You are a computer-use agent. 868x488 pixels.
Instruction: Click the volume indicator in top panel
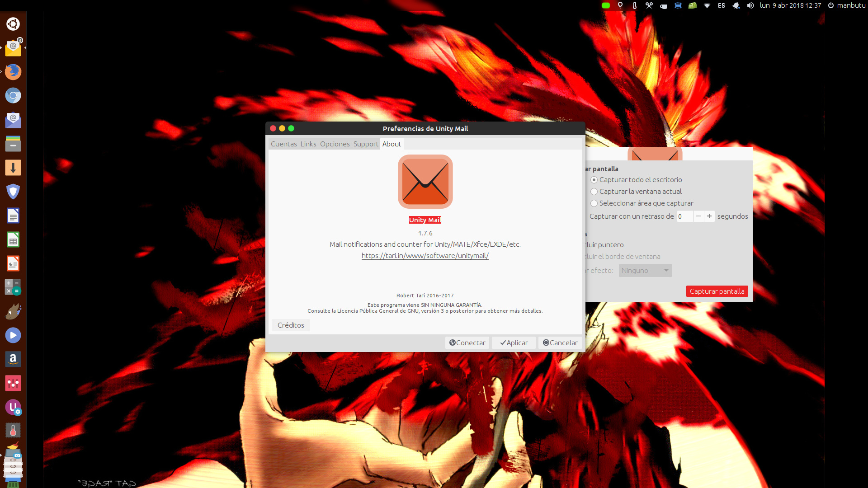click(x=750, y=5)
